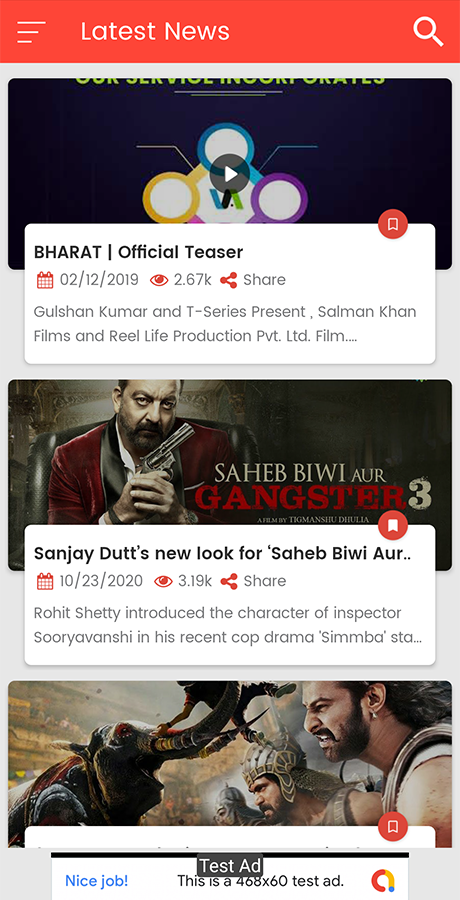Click the calendar icon beside 10/23/2020

coord(45,581)
